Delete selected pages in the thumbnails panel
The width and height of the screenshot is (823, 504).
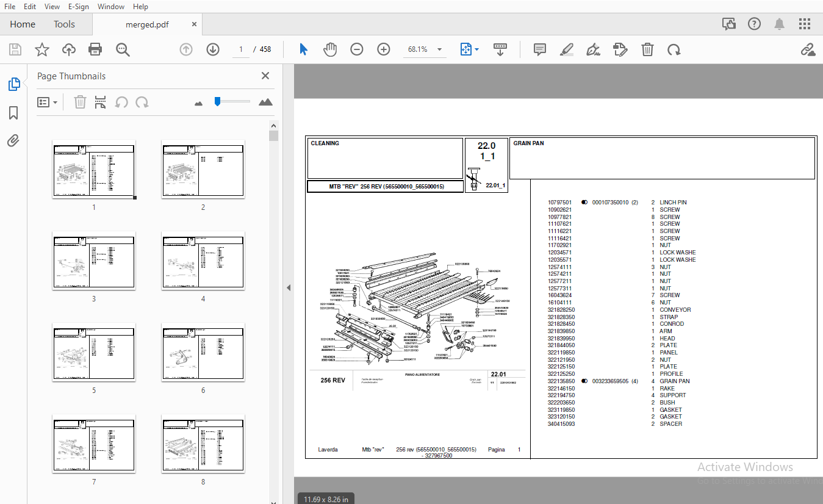pos(80,102)
